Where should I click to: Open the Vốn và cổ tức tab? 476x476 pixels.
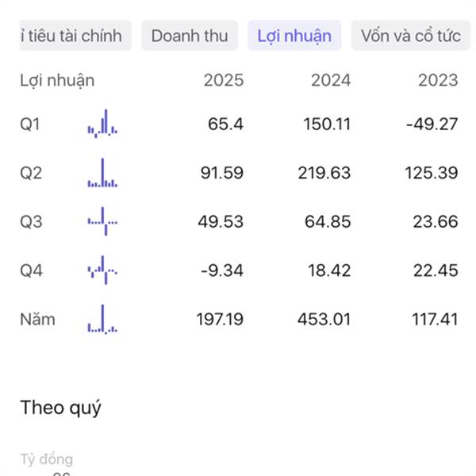tap(410, 36)
